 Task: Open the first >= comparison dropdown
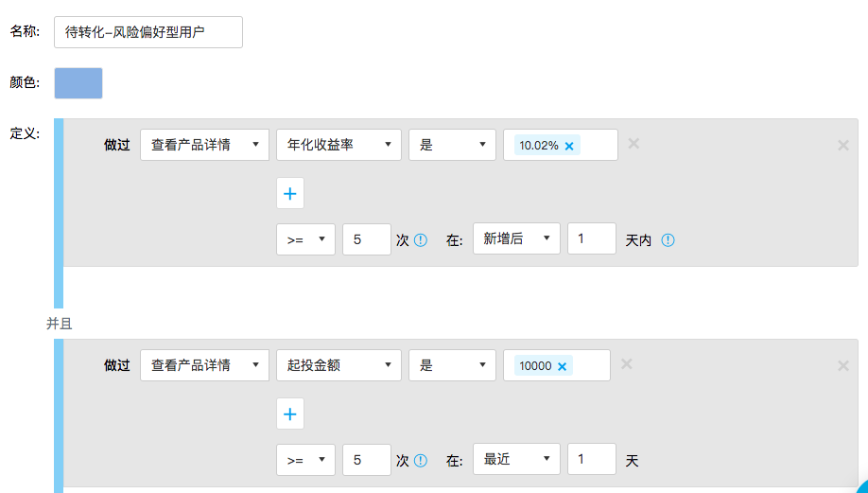tap(305, 239)
